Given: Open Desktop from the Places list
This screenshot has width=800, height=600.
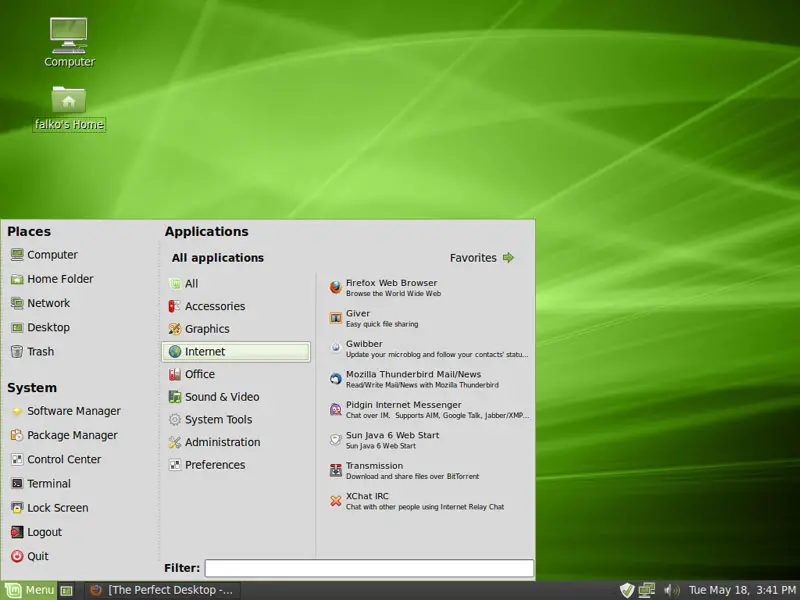Looking at the screenshot, I should (40, 328).
